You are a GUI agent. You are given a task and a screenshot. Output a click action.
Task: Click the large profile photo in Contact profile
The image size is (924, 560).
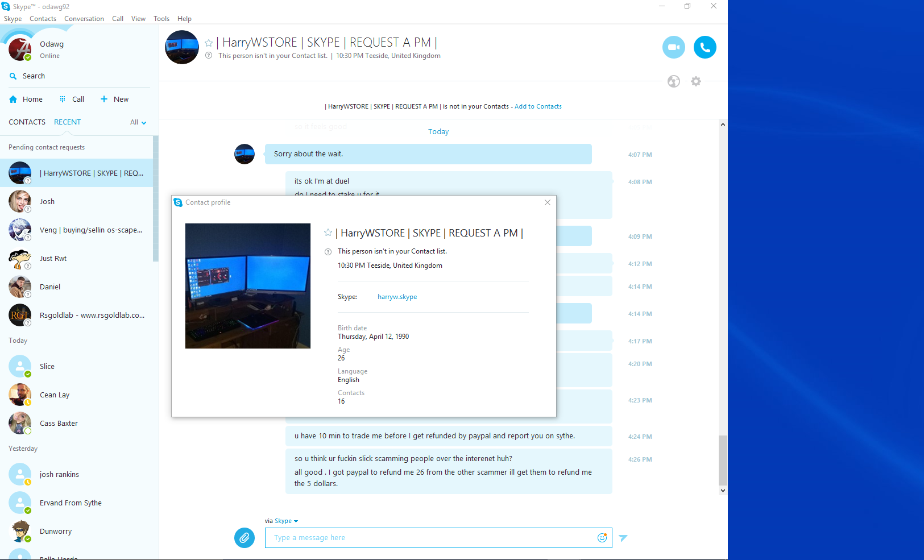pyautogui.click(x=248, y=286)
